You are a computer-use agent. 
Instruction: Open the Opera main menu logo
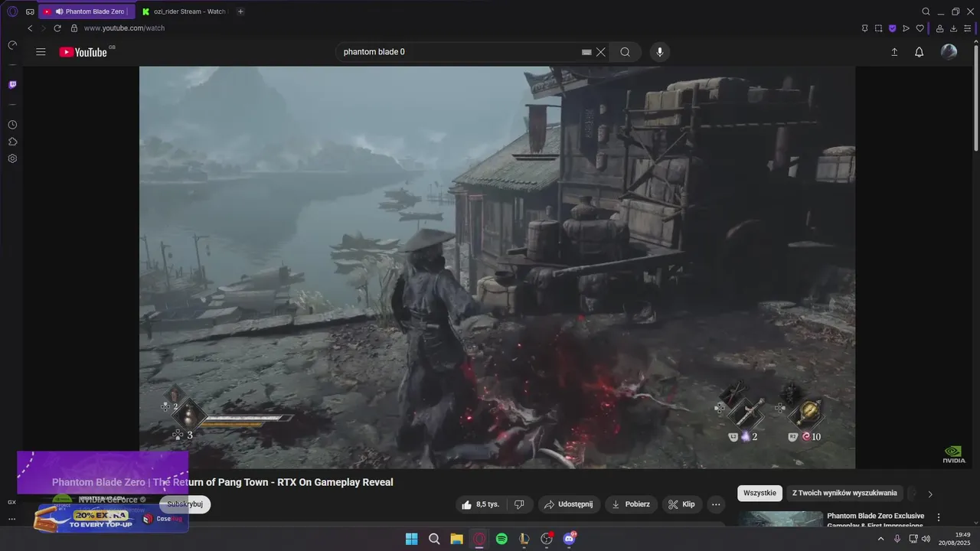tap(12, 11)
